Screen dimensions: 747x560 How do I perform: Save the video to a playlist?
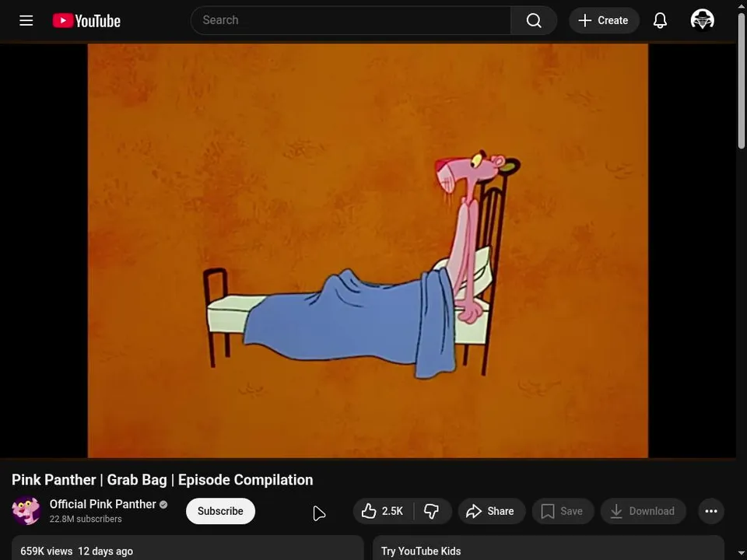(x=563, y=511)
